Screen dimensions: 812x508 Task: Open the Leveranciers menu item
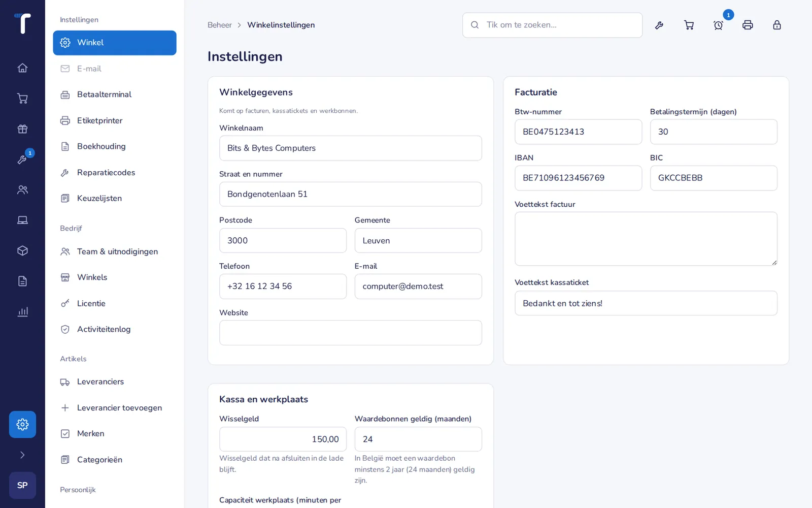(115, 382)
